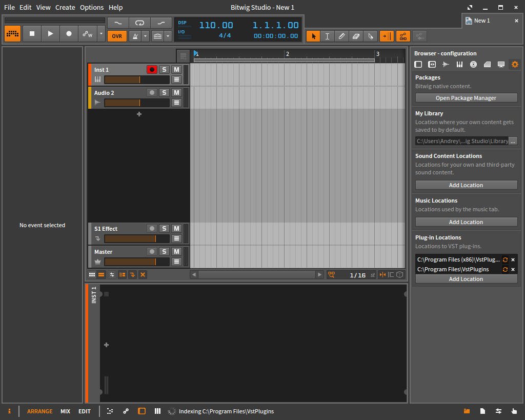The width and height of the screenshot is (525, 420).
Task: Select the Pointer tool in the toolbar
Action: tap(313, 36)
